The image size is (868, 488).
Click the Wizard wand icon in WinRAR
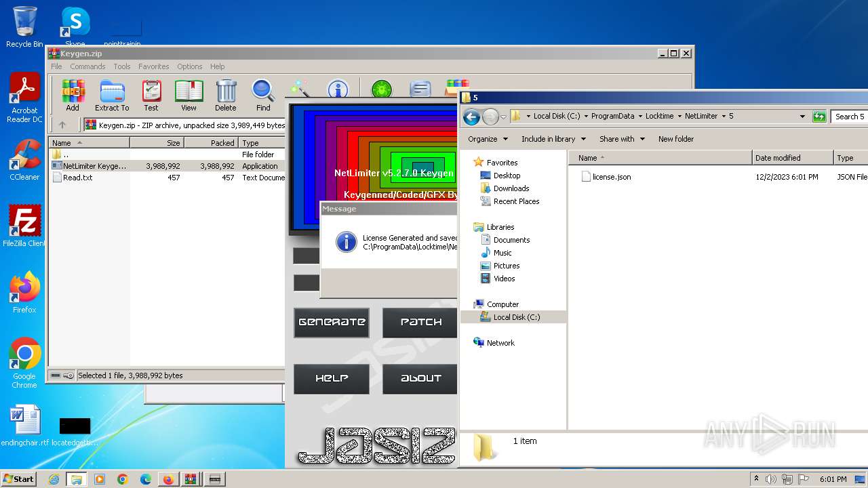point(300,89)
